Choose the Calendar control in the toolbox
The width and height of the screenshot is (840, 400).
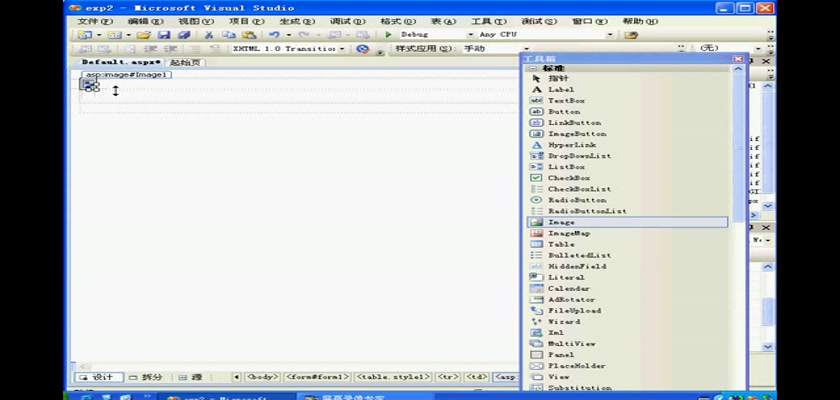(x=568, y=288)
